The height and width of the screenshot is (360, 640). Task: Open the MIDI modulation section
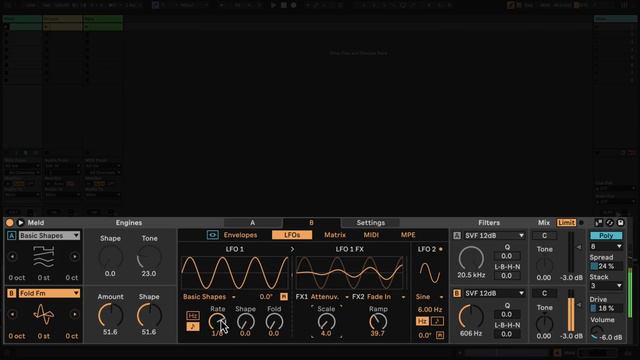point(371,235)
